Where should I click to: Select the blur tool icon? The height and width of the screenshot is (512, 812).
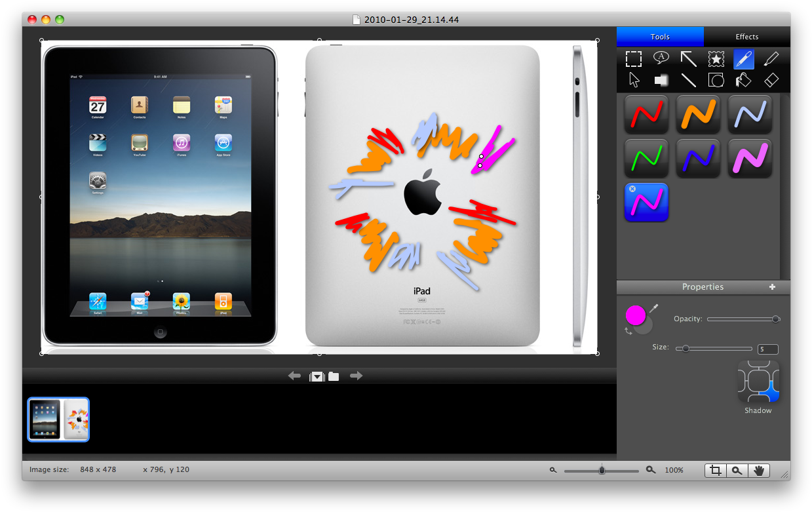tap(661, 80)
